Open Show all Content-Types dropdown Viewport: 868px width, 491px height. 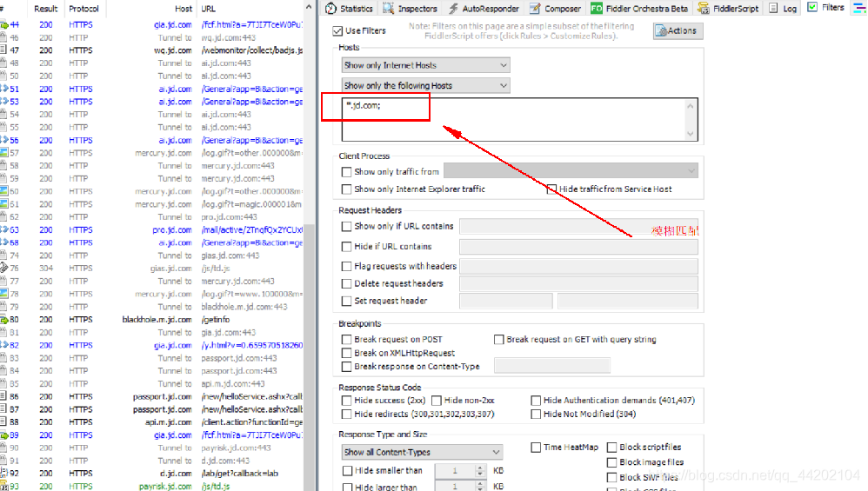pyautogui.click(x=422, y=452)
